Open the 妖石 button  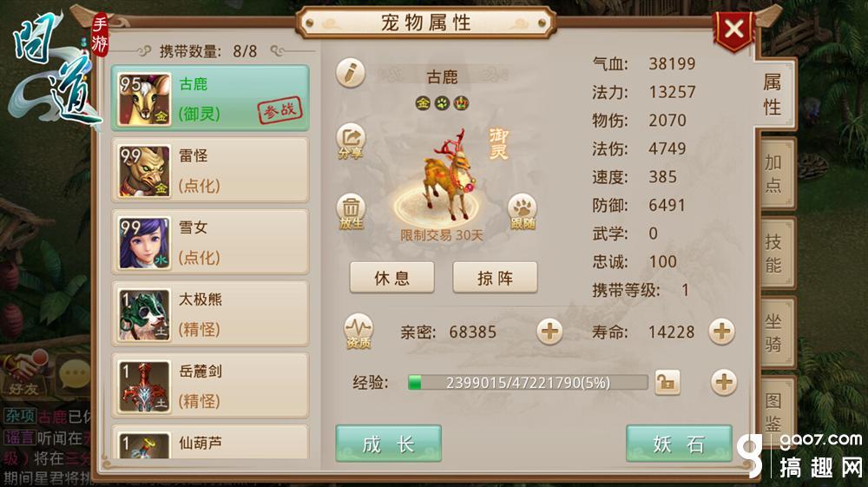(x=679, y=444)
